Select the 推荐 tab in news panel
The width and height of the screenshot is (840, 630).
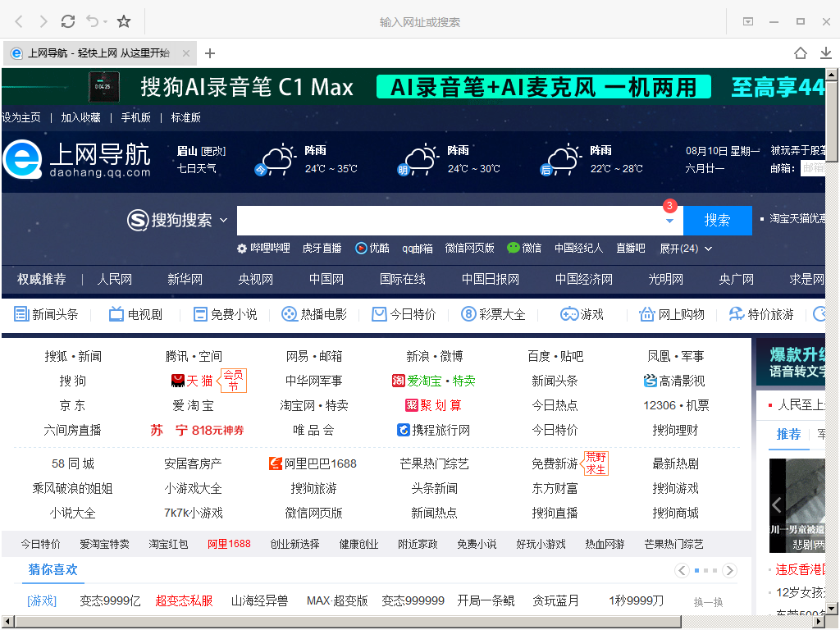coord(788,435)
